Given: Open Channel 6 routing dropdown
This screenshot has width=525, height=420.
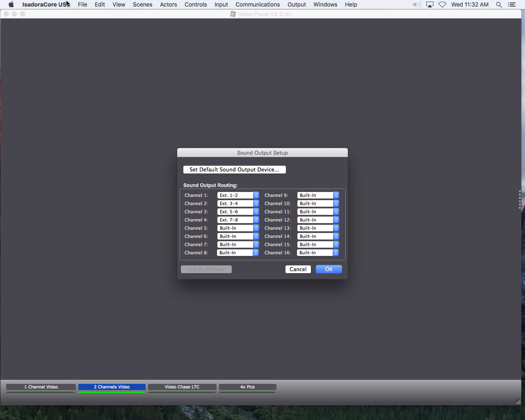Looking at the screenshot, I should [238, 236].
